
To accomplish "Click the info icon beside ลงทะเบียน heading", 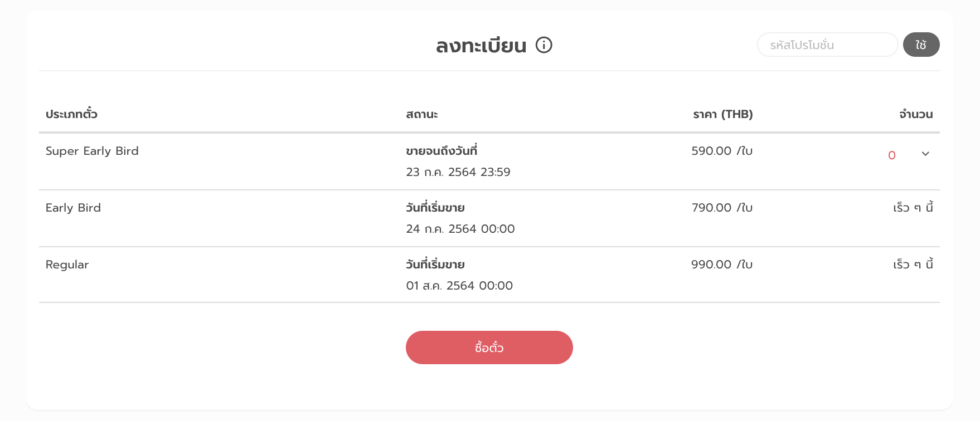I will (544, 45).
